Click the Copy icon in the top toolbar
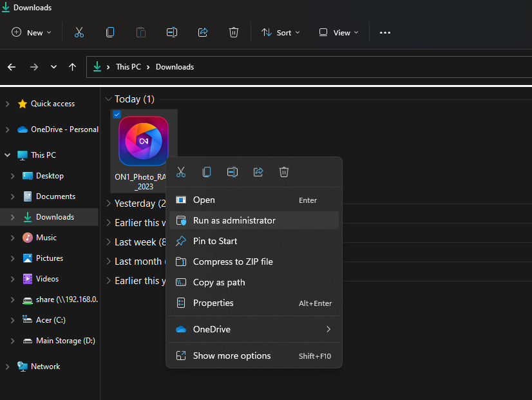532x400 pixels. point(110,33)
